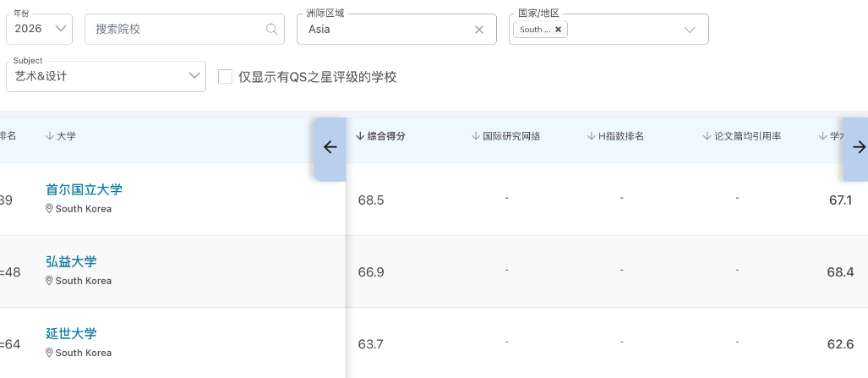Click the search magnifier icon
The width and height of the screenshot is (868, 378).
pos(271,29)
